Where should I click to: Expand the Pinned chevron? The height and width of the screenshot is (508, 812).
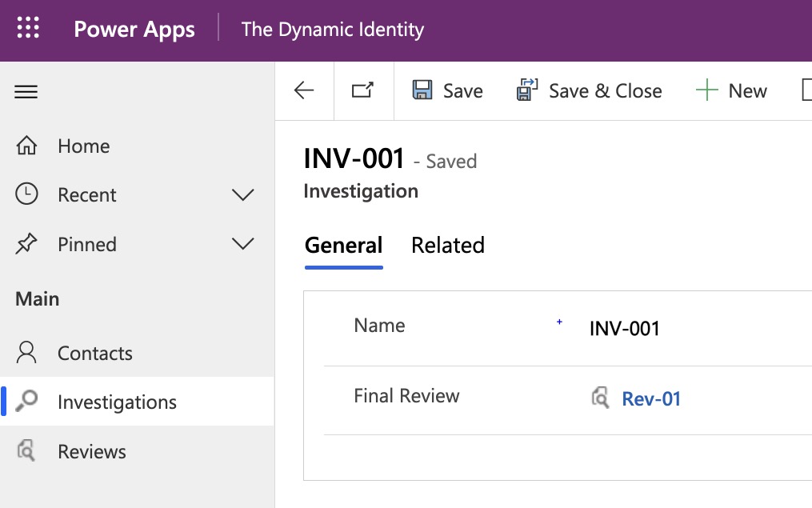click(x=242, y=244)
